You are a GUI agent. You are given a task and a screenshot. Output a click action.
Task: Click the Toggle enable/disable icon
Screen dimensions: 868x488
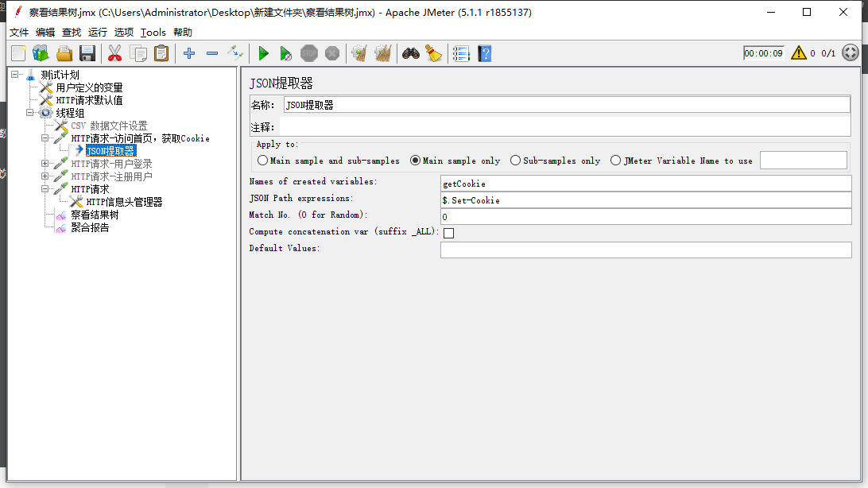[235, 54]
